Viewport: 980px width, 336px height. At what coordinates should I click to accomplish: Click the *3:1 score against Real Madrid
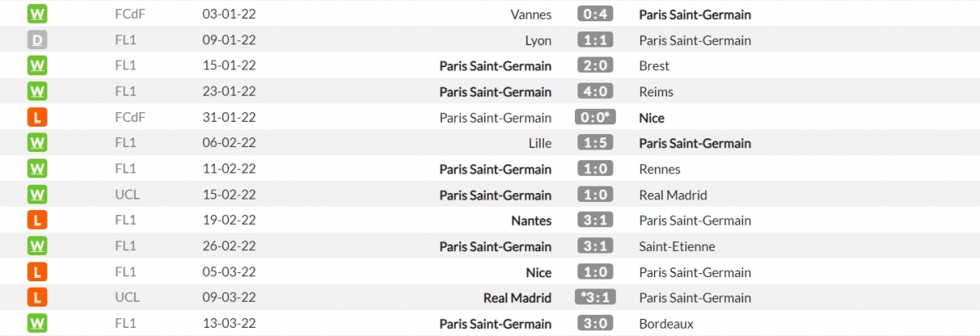coord(595,298)
